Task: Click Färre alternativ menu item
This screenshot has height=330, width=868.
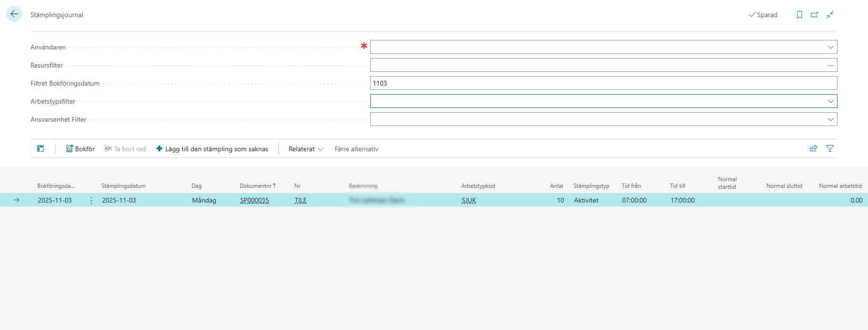Action: [x=356, y=149]
